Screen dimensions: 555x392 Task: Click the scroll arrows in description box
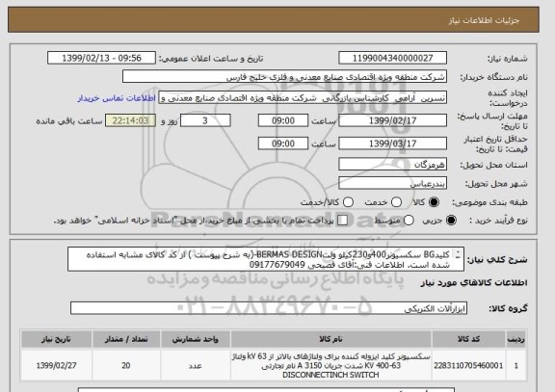pyautogui.click(x=458, y=254)
